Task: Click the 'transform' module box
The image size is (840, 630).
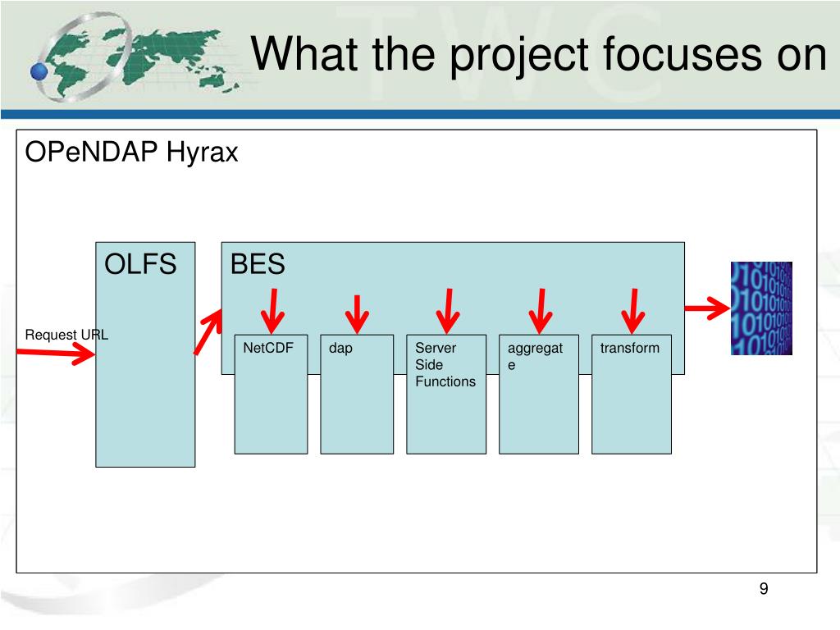Action: 632,395
